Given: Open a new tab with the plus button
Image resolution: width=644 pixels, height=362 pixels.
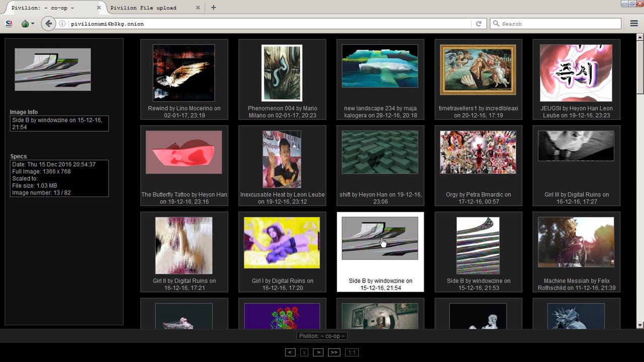Looking at the screenshot, I should 213,8.
